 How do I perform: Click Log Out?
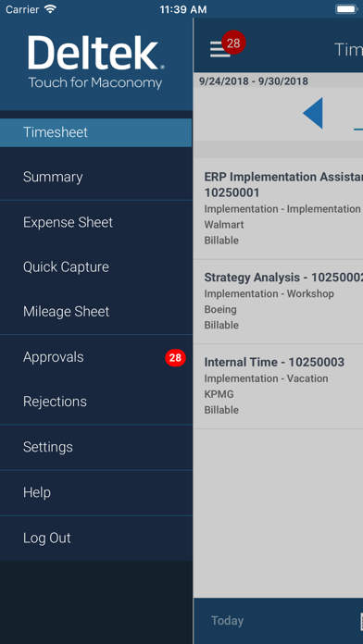tap(95, 538)
